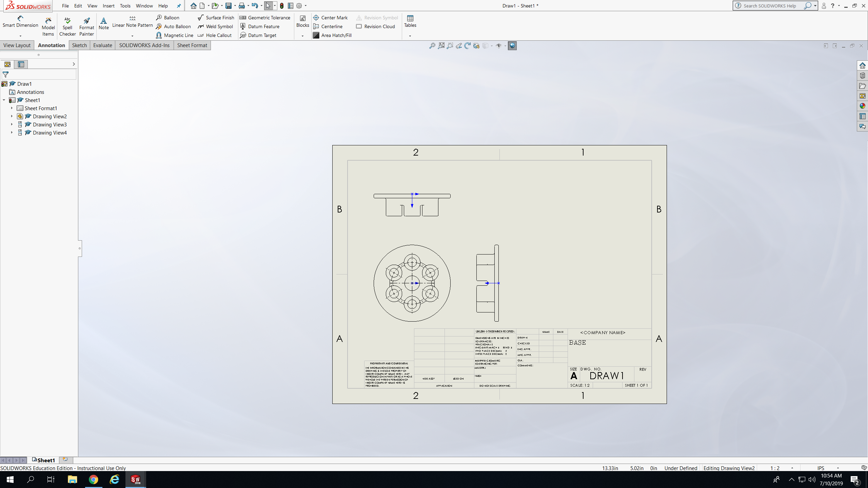The width and height of the screenshot is (868, 488).
Task: Open Chrome from the taskbar
Action: coord(94,480)
